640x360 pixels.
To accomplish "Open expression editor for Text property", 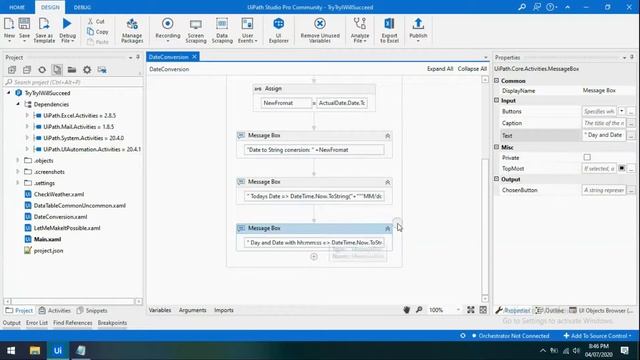I will 631,135.
